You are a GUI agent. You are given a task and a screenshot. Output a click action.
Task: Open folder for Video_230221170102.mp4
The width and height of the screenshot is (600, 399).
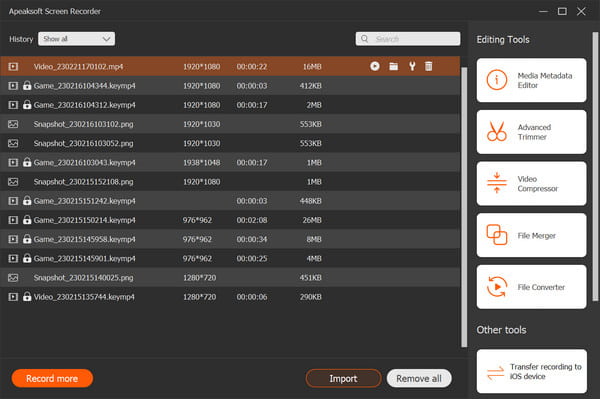pos(393,66)
